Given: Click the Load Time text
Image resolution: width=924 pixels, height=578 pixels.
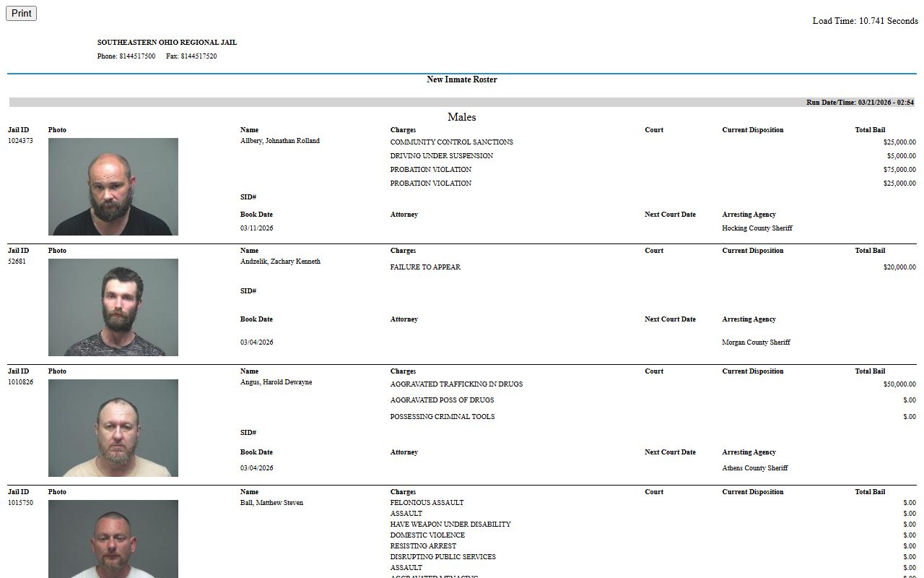Looking at the screenshot, I should [865, 21].
